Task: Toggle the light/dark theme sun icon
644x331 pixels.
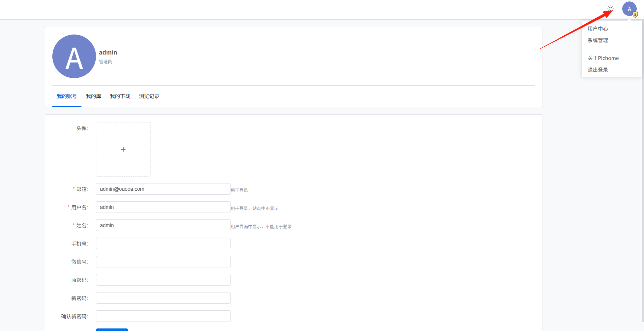Action: (611, 9)
